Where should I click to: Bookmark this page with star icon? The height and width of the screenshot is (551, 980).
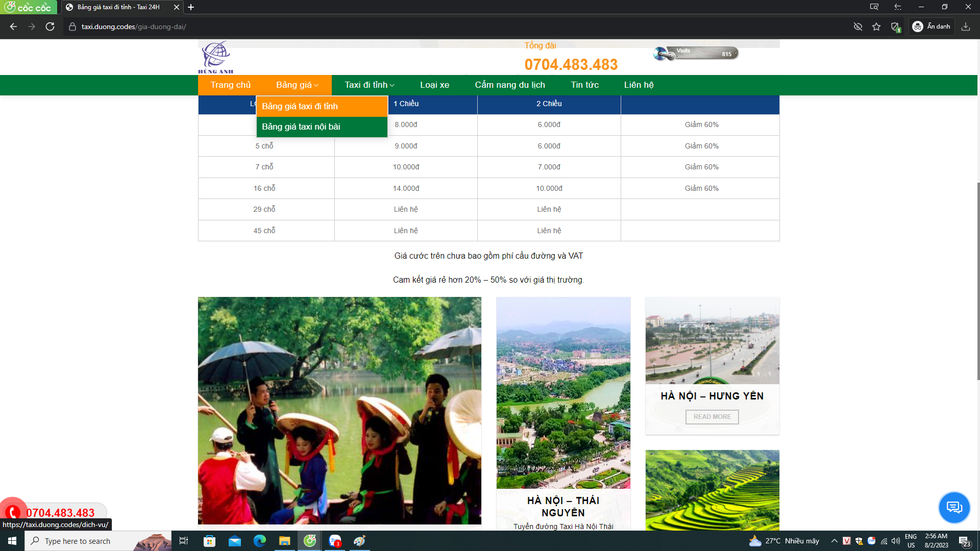tap(876, 27)
